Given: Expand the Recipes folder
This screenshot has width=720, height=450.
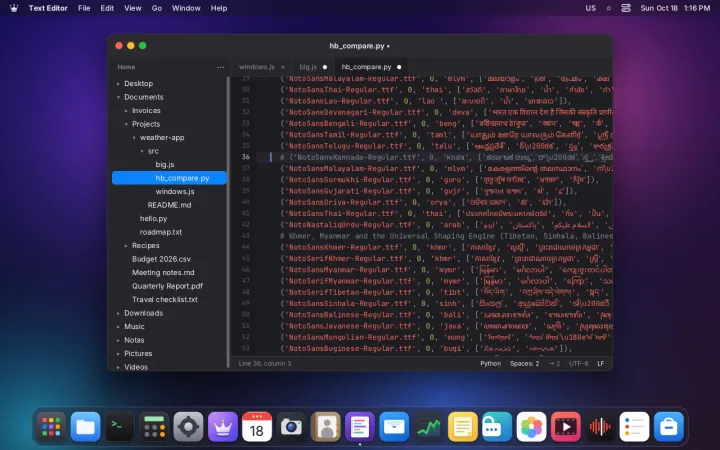Looking at the screenshot, I should tap(126, 246).
